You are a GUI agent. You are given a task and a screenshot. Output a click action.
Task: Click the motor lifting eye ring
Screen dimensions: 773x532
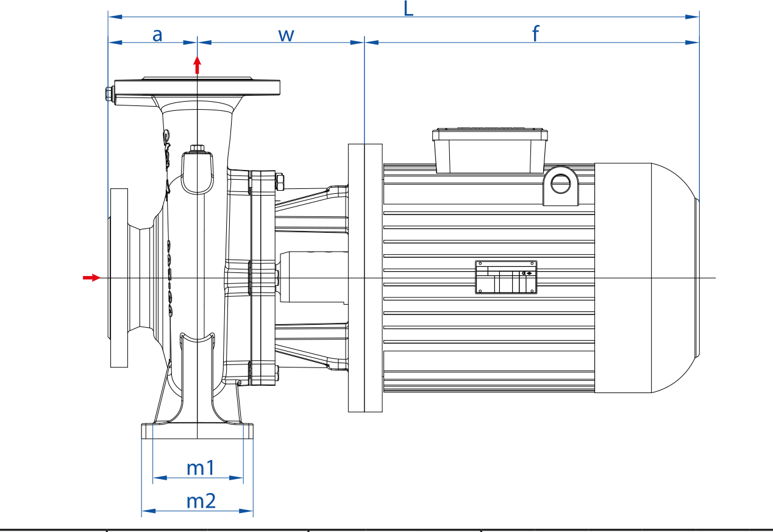561,183
